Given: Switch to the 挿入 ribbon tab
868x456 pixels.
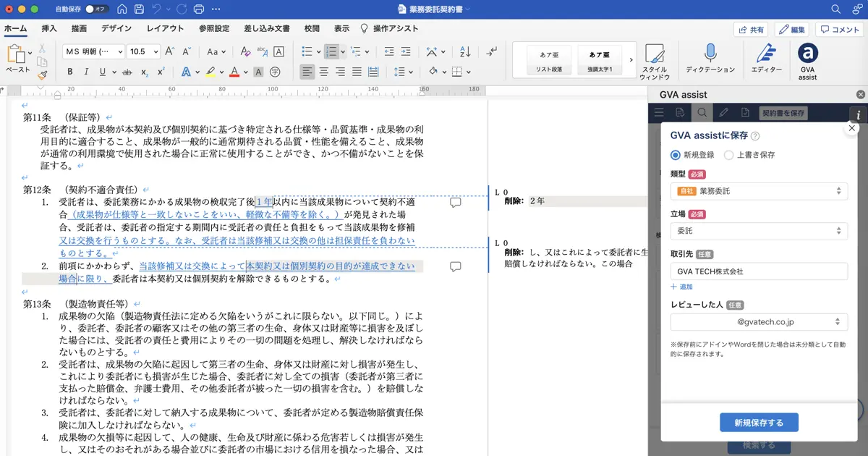Looking at the screenshot, I should coord(49,29).
